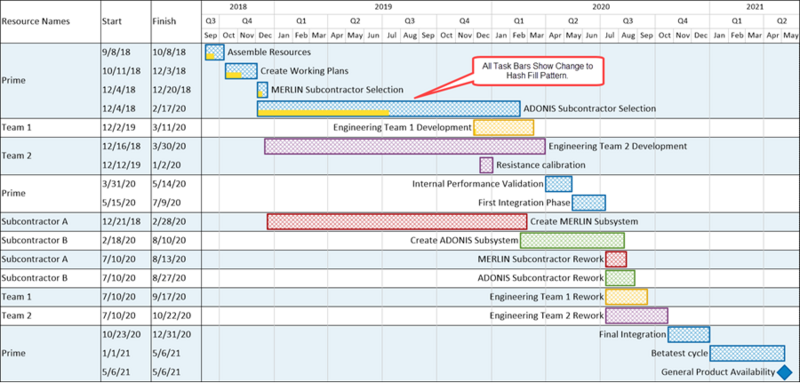Select the Assemble Resources task bar

click(x=215, y=52)
